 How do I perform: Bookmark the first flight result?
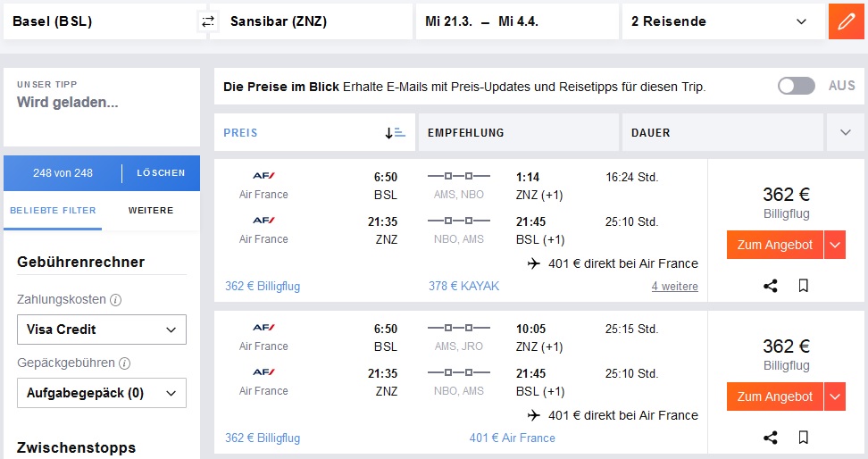[x=803, y=286]
